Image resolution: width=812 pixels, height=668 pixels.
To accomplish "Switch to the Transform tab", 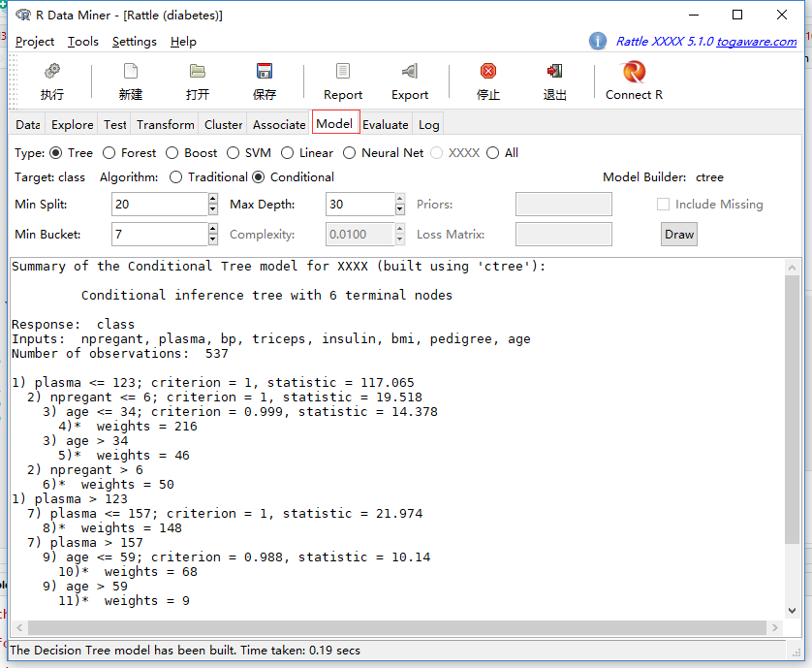I will (165, 125).
